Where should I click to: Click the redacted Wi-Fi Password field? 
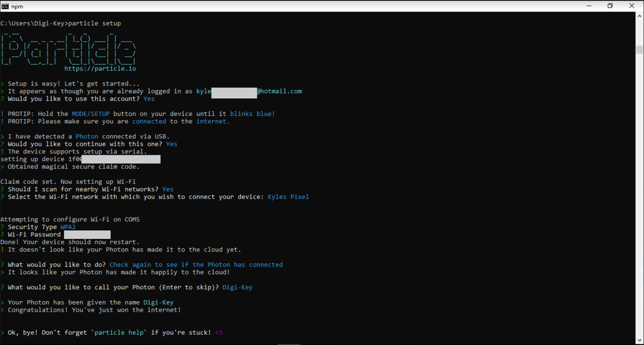click(87, 234)
